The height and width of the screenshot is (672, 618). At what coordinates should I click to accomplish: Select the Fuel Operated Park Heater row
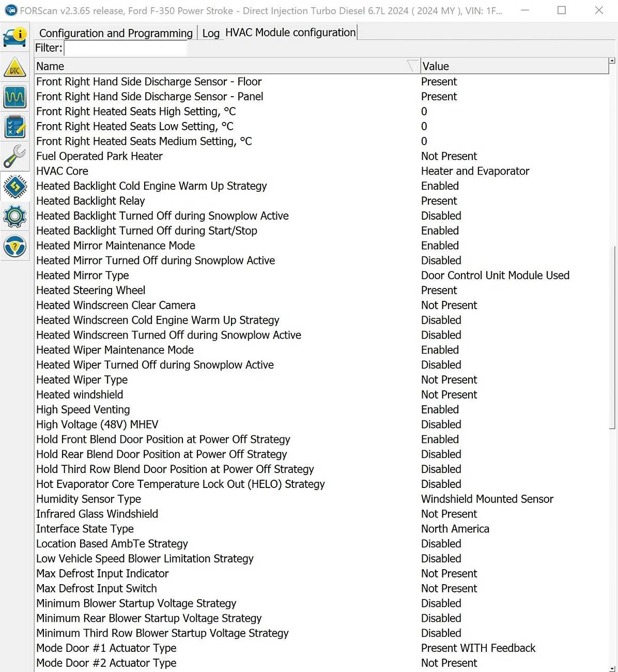(99, 156)
